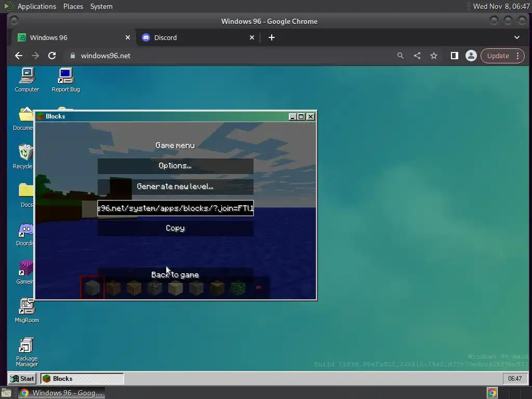Launch the Doordis Discord-style icon

pos(25,234)
